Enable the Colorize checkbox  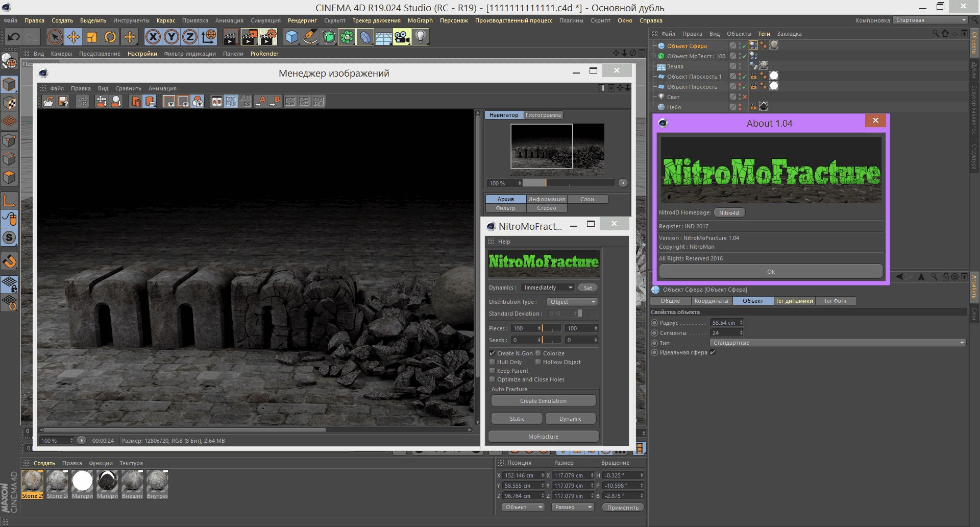538,353
